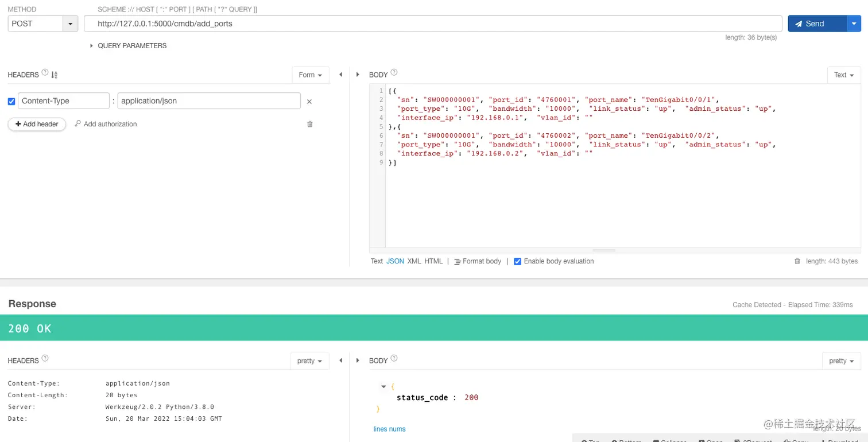Screen dimensions: 868x442
Task: Select the Text body format
Action: (x=377, y=261)
